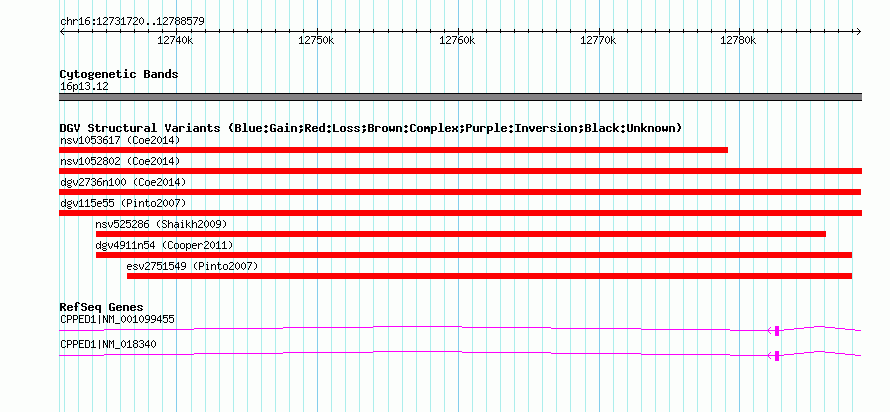Click the CPPED1|NM_018340 gene label
Screen dimensions: 890x412
pos(108,344)
